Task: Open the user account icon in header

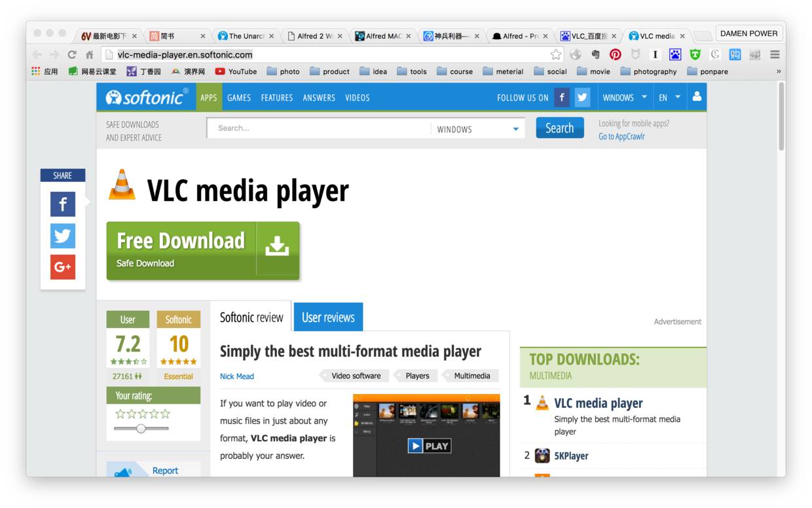Action: click(696, 97)
